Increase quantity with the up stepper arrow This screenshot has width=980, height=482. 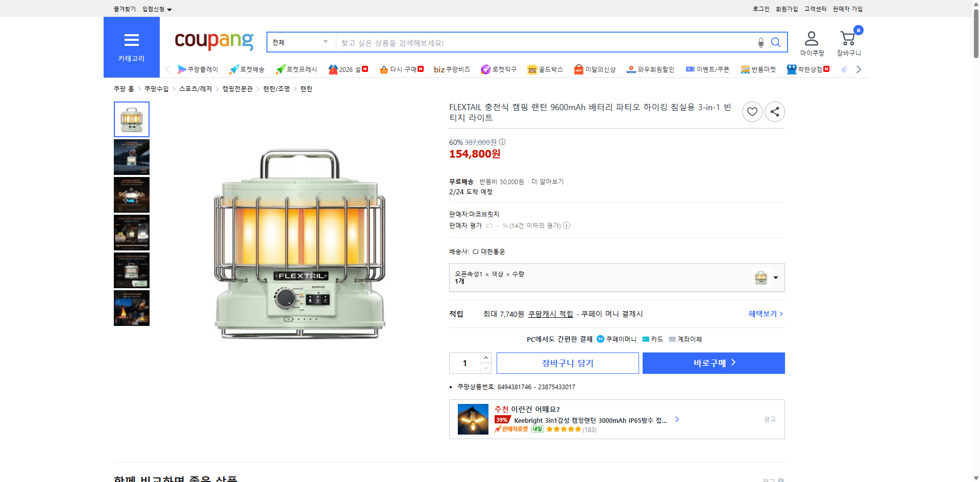click(485, 357)
